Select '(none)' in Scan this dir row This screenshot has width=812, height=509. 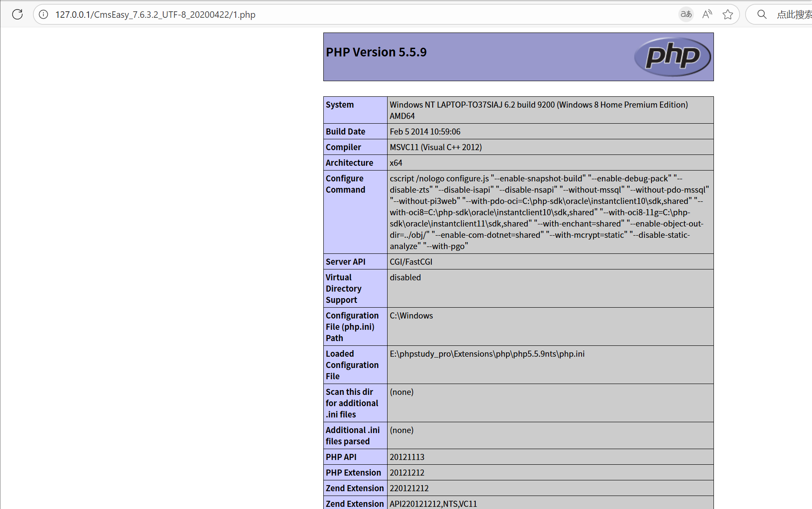[401, 392]
